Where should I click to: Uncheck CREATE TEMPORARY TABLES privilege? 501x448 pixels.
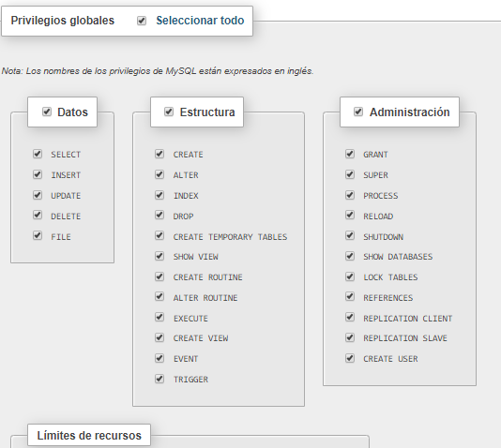point(159,235)
